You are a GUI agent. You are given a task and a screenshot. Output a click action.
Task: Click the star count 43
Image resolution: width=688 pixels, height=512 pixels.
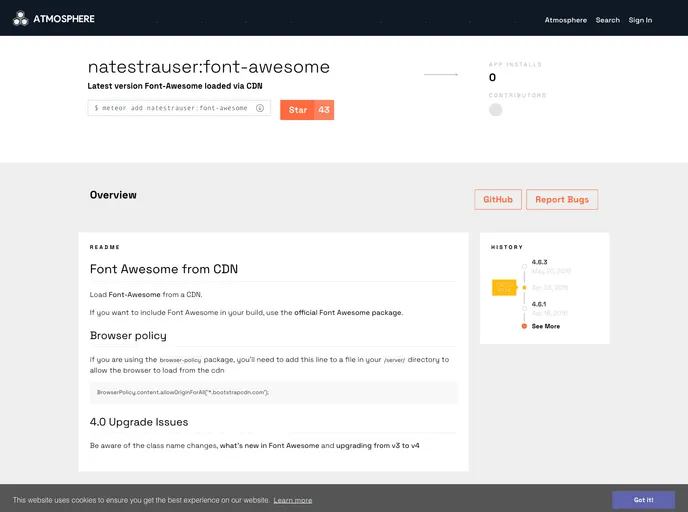[324, 110]
